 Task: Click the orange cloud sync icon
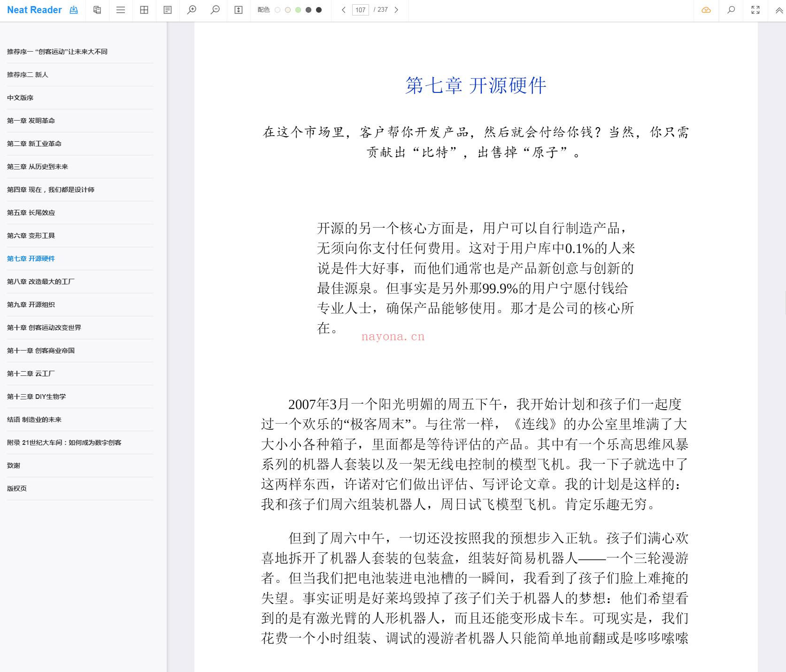coord(706,10)
